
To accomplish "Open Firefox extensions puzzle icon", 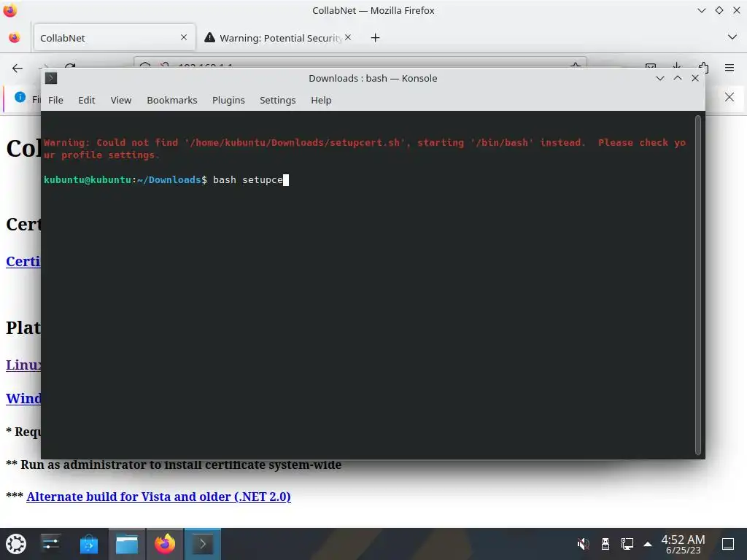I will click(x=703, y=68).
